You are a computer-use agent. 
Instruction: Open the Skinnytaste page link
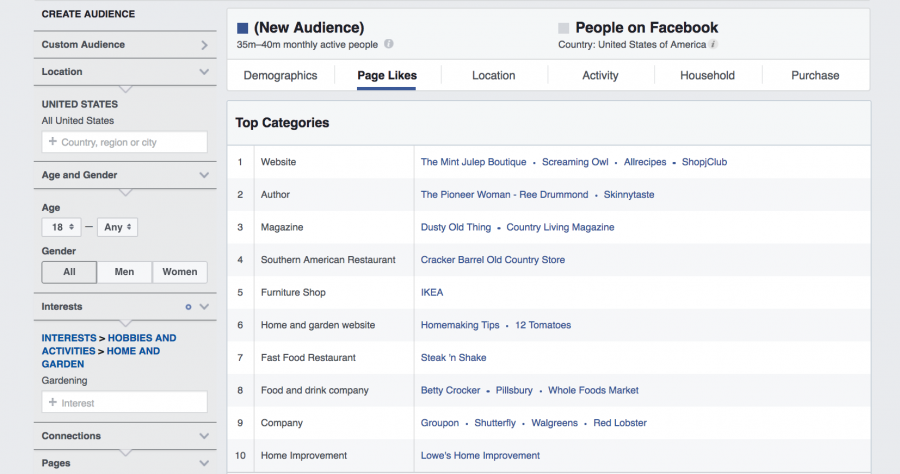[x=629, y=195]
